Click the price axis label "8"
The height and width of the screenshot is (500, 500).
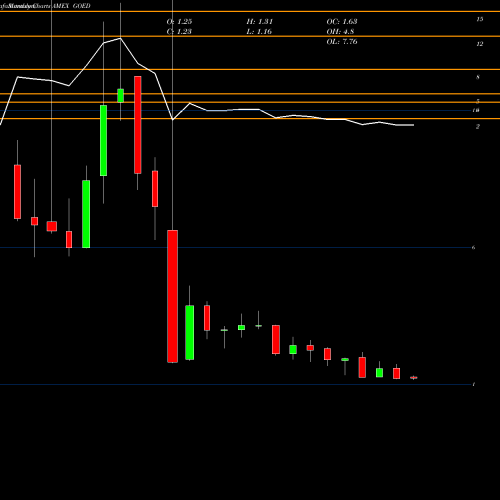478,77
